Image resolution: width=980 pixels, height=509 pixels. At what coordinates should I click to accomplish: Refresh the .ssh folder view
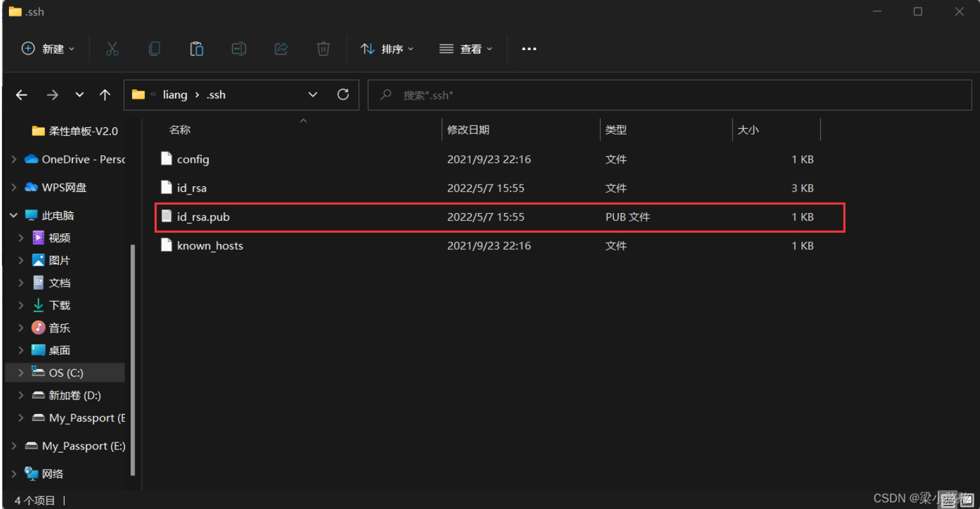(343, 94)
